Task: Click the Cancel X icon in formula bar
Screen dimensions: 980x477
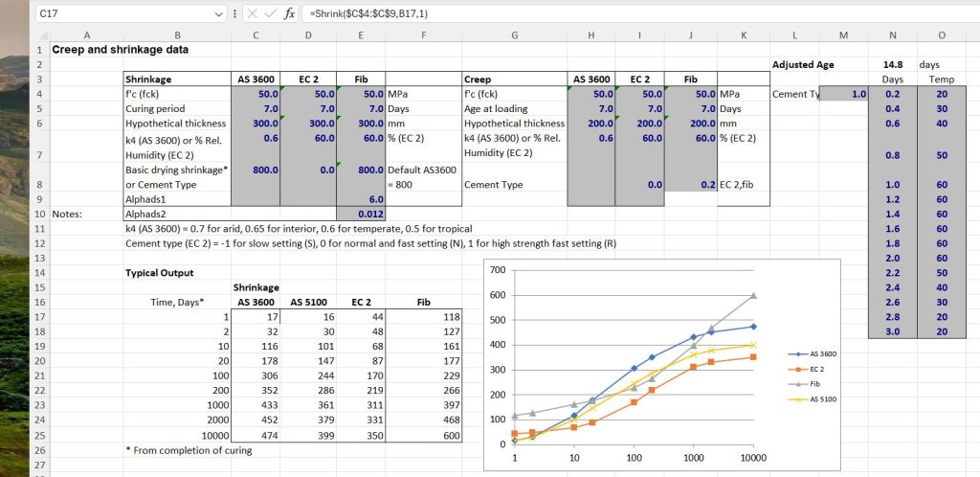Action: [250, 15]
